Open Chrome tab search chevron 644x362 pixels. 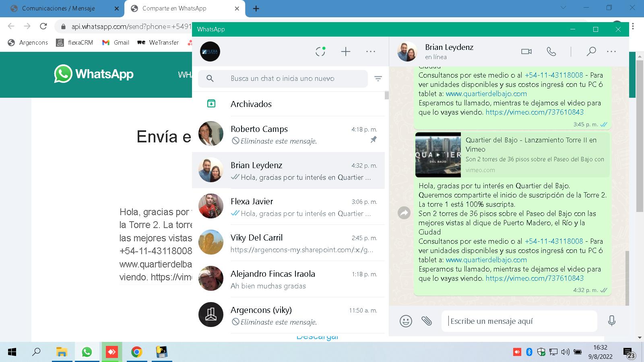[x=563, y=8]
